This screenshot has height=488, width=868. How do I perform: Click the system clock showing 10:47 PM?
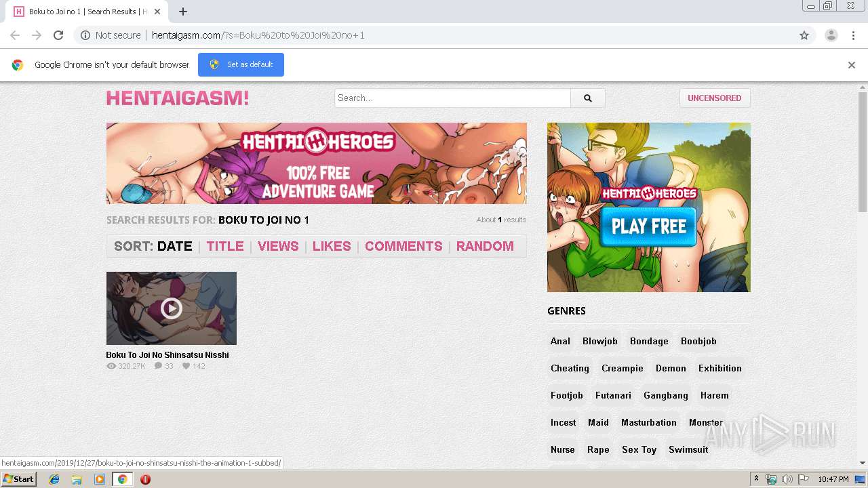(833, 479)
